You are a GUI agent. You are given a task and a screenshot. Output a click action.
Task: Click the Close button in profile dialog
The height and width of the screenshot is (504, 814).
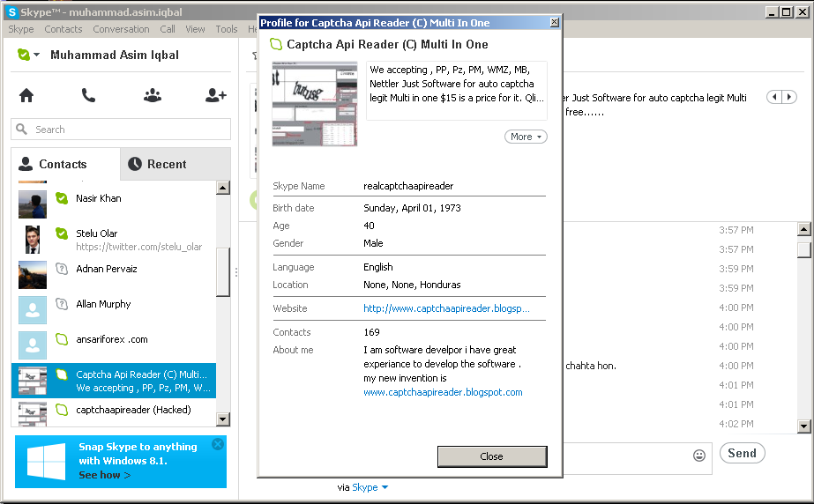tap(492, 456)
